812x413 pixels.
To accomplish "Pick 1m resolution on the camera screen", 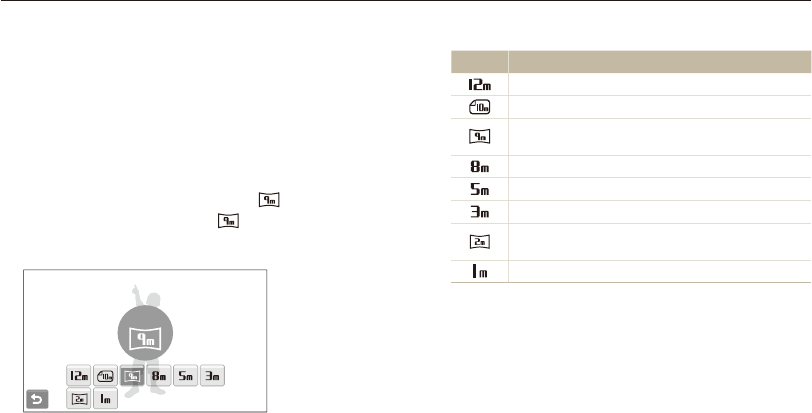I will (x=104, y=399).
